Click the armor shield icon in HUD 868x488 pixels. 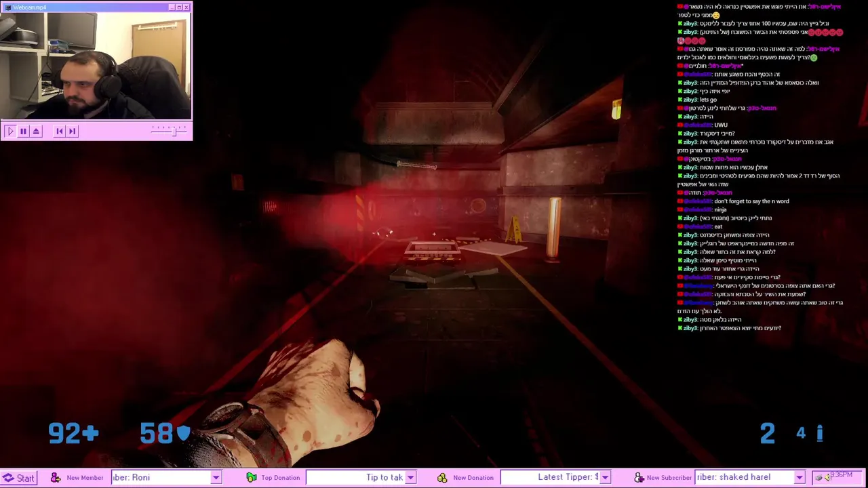[x=184, y=432]
